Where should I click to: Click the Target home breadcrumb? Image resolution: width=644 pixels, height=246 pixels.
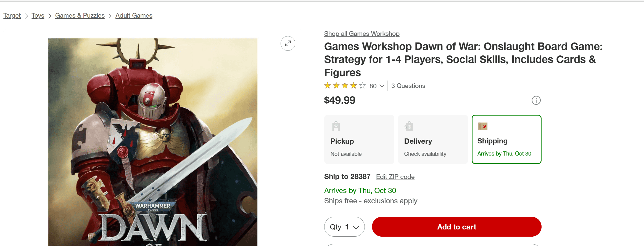click(x=12, y=15)
